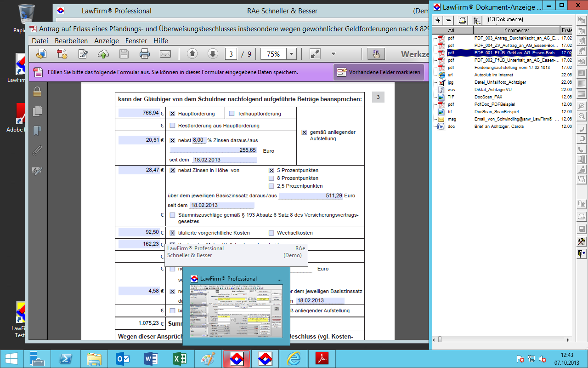Click zoom-in magnifier in Dokument-Anzeige side strip
Viewport: 588px width, 368px height.
582,106
